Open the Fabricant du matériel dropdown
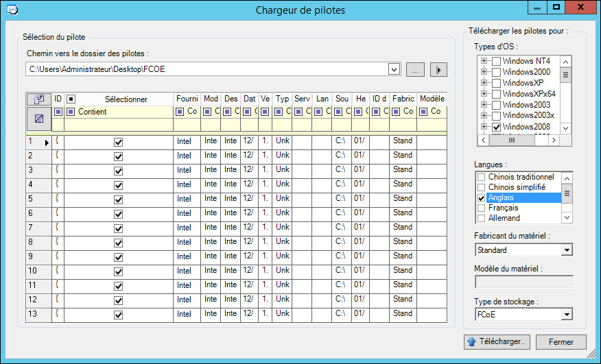The height and width of the screenshot is (364, 601). 566,250
